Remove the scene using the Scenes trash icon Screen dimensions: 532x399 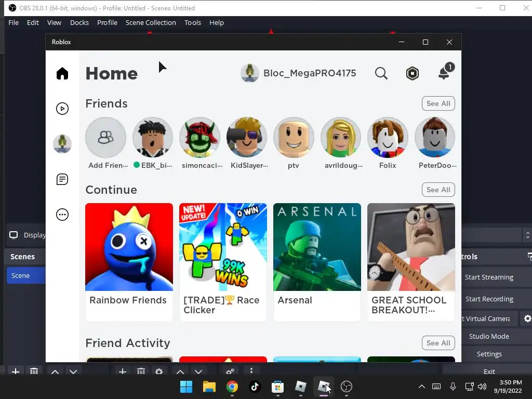(34, 371)
